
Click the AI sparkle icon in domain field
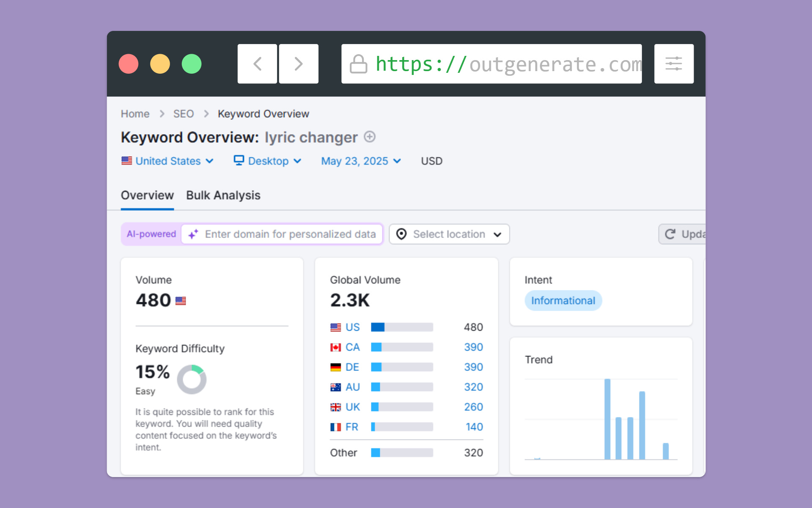tap(193, 234)
